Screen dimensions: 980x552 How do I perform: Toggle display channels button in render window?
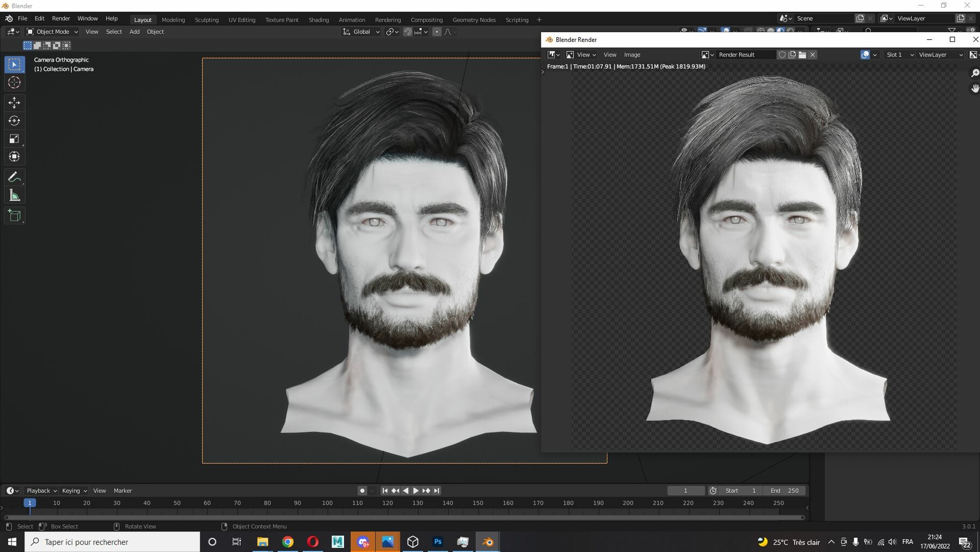tap(974, 54)
